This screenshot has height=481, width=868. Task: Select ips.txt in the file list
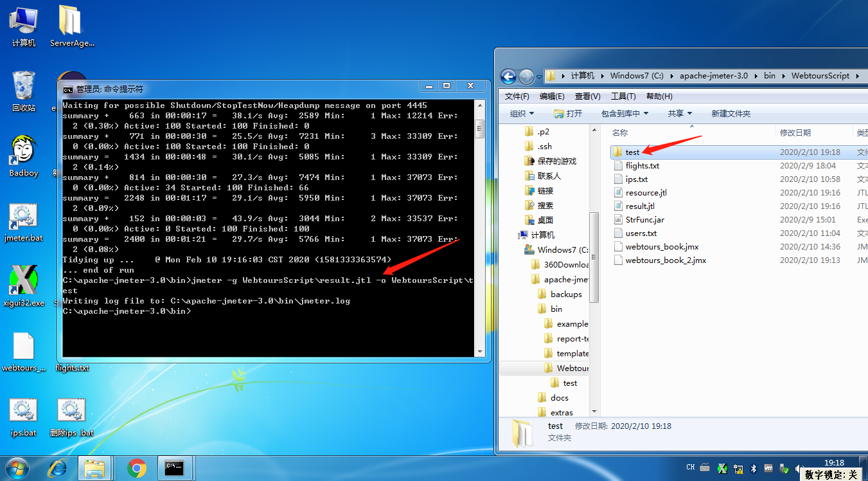[637, 179]
